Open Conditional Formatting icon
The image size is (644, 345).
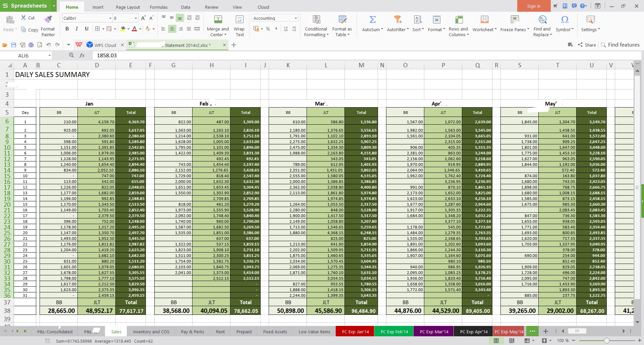316,20
